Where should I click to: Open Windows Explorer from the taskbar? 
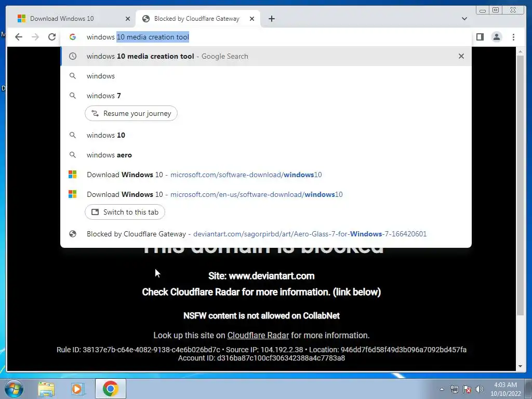coord(46,389)
